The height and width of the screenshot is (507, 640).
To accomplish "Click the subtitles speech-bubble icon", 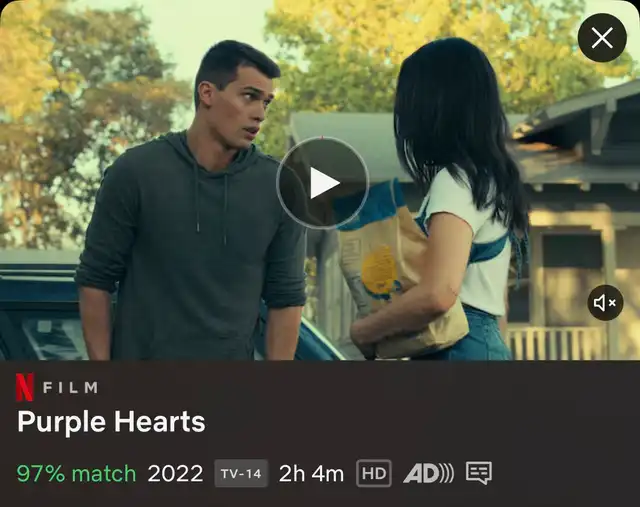I will coord(479,474).
